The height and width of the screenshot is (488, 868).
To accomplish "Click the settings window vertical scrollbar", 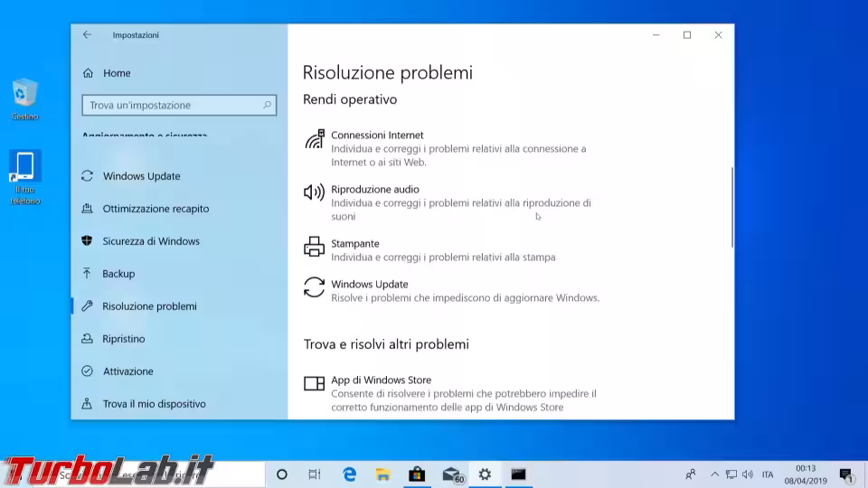I will pyautogui.click(x=731, y=208).
